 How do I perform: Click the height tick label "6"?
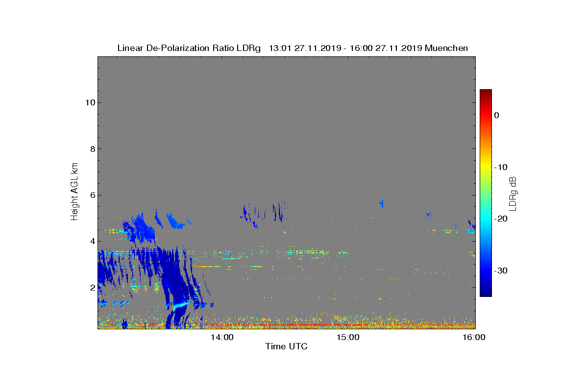tap(92, 195)
